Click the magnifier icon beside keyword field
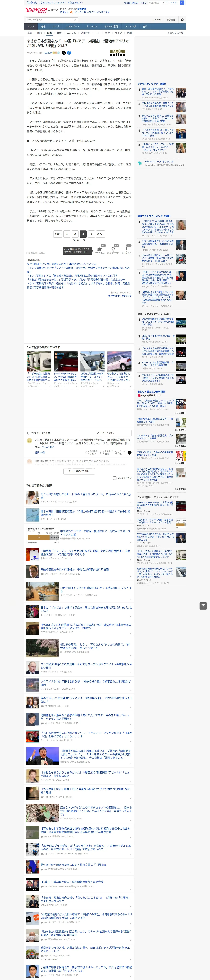Image resolution: width=210 pixels, height=980 pixels. click(x=75, y=19)
